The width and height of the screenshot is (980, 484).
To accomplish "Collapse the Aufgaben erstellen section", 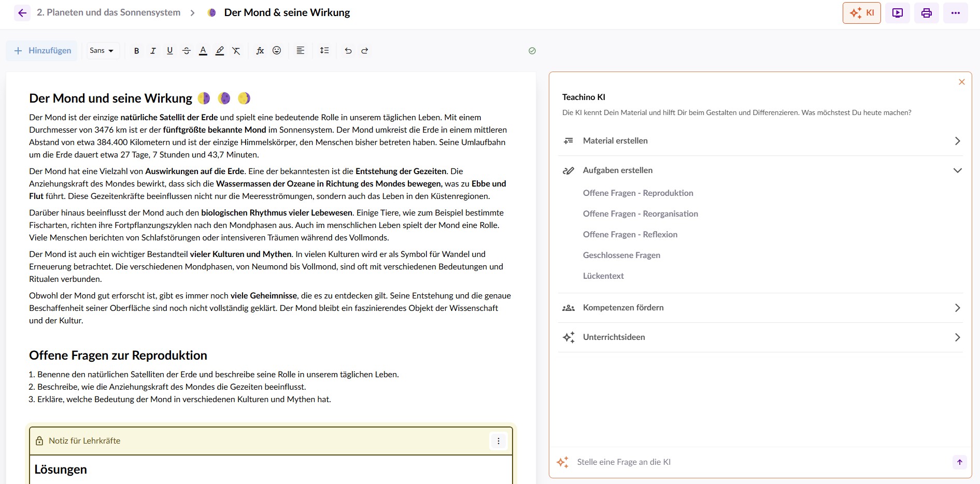I will click(x=957, y=170).
